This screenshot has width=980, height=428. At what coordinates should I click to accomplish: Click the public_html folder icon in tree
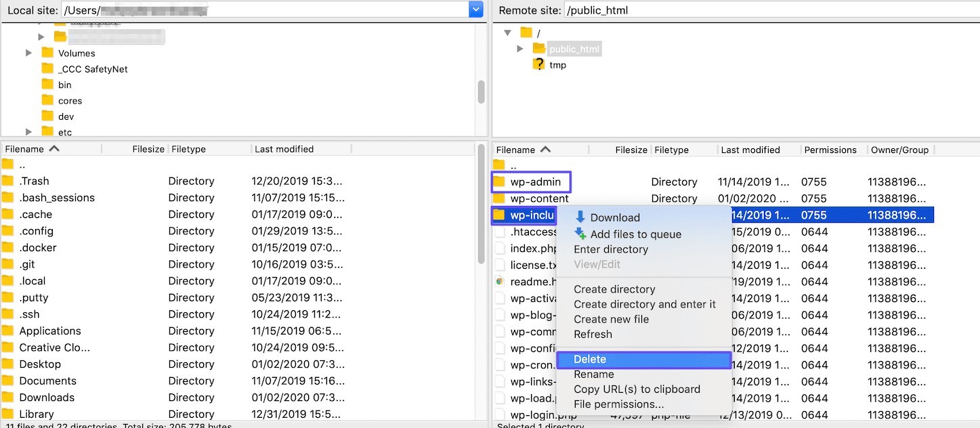(x=538, y=48)
